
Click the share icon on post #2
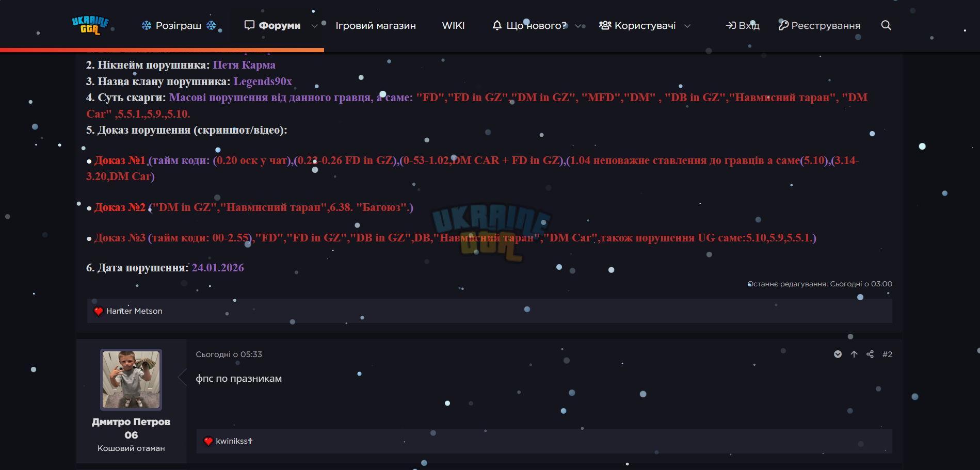870,354
